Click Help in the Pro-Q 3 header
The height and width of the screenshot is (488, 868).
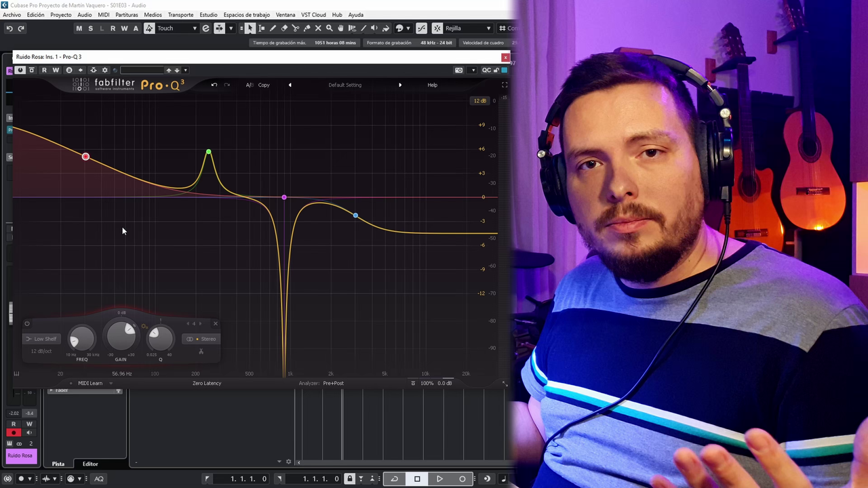[x=432, y=85]
